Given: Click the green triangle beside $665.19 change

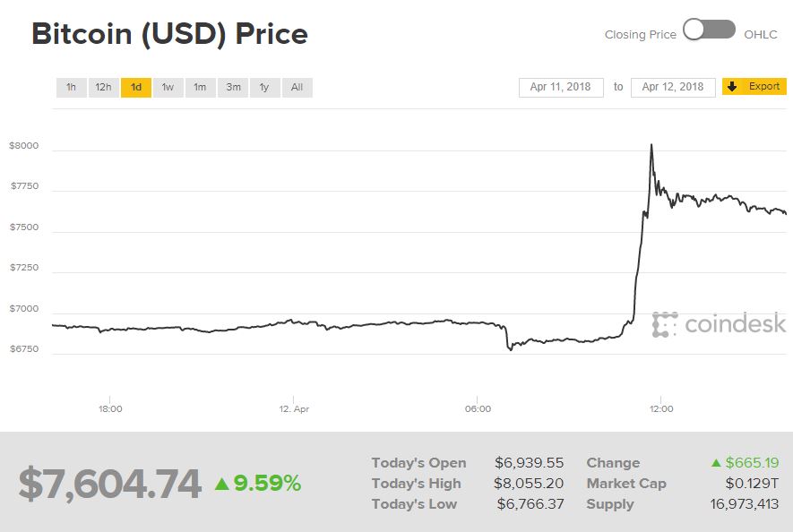Looking at the screenshot, I should pyautogui.click(x=716, y=463).
